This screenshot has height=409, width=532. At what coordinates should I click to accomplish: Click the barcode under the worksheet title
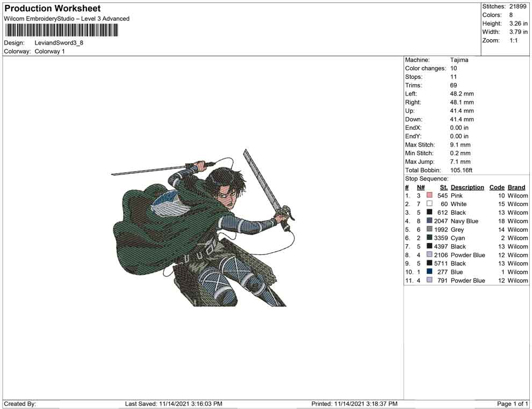[x=61, y=30]
